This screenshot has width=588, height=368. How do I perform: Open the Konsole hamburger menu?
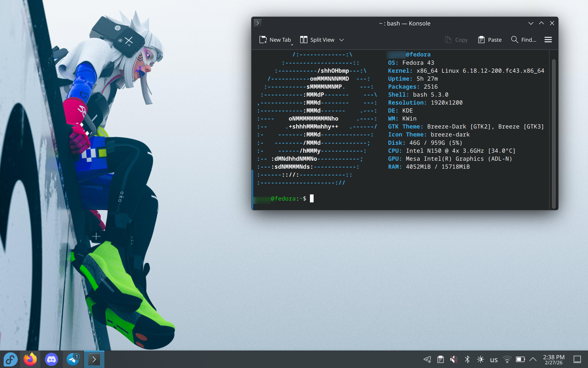[x=548, y=40]
